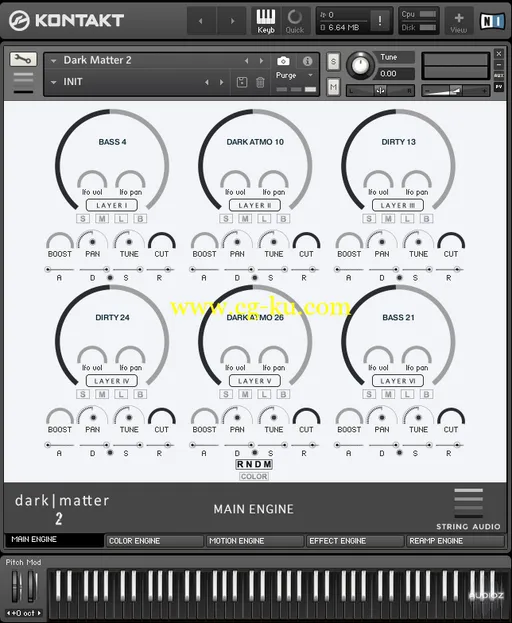Screen dimensions: 512x623
Task: Open the AUX sends button
Action: (x=499, y=75)
